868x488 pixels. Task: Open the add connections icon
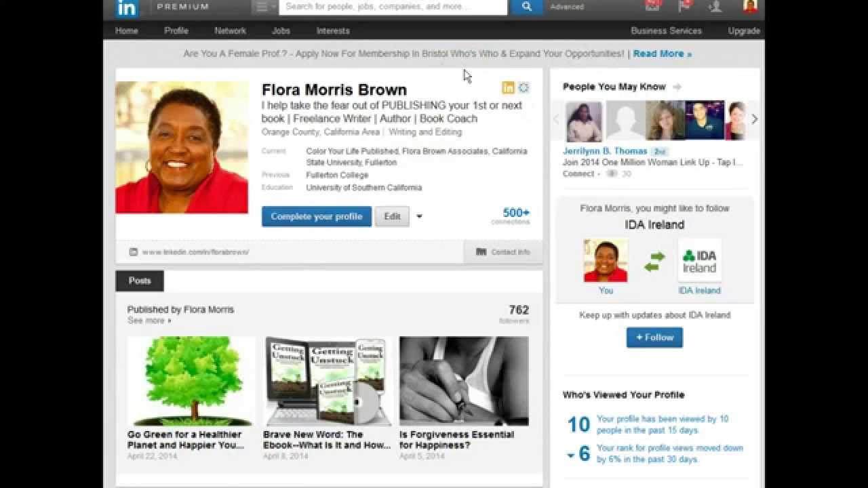[x=715, y=7]
